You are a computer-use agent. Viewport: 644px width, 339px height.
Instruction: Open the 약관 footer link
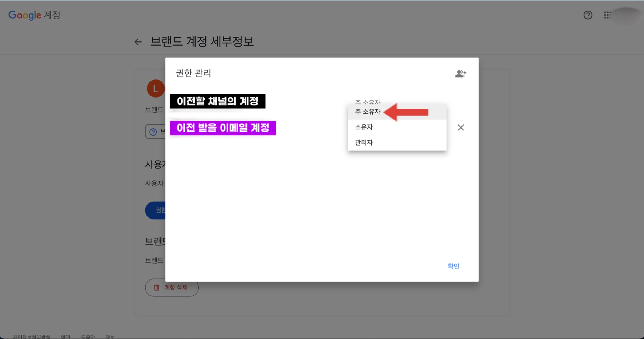pos(66,337)
